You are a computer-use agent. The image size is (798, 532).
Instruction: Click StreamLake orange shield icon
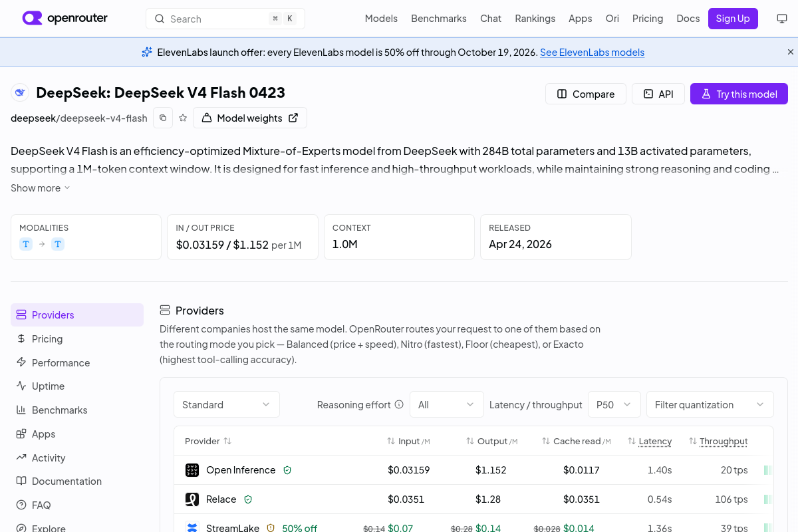point(271,528)
